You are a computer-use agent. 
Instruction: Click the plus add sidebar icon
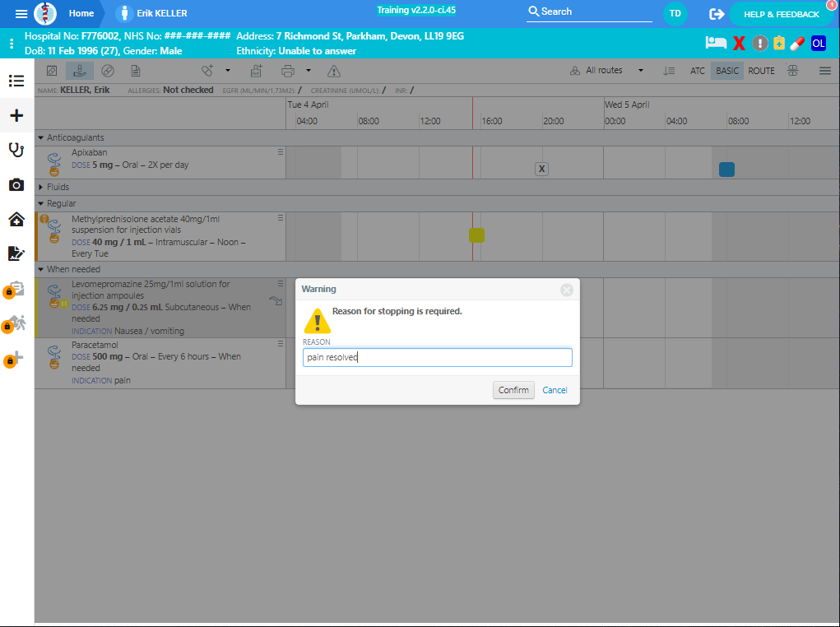click(16, 115)
